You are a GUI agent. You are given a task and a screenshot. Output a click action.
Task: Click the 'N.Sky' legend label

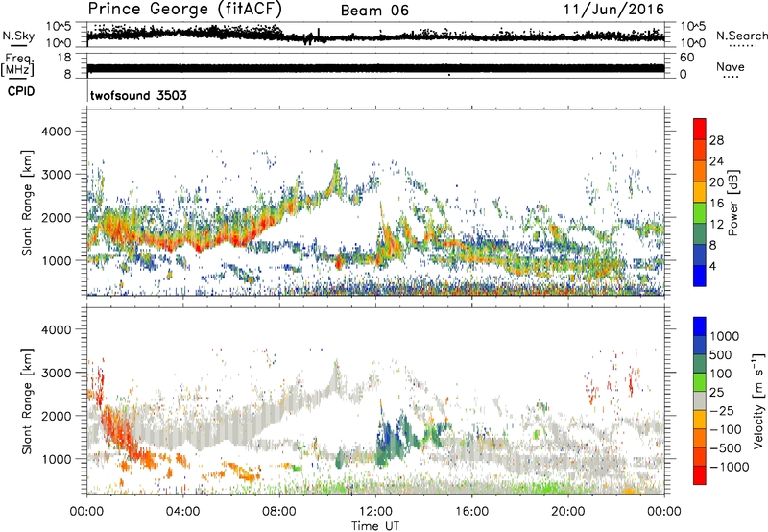tap(18, 36)
